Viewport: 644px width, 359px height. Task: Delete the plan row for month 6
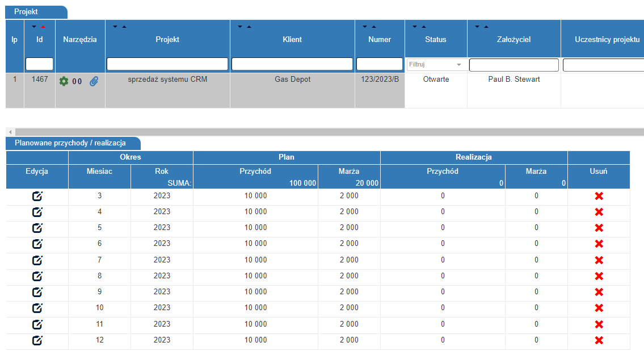tap(599, 244)
